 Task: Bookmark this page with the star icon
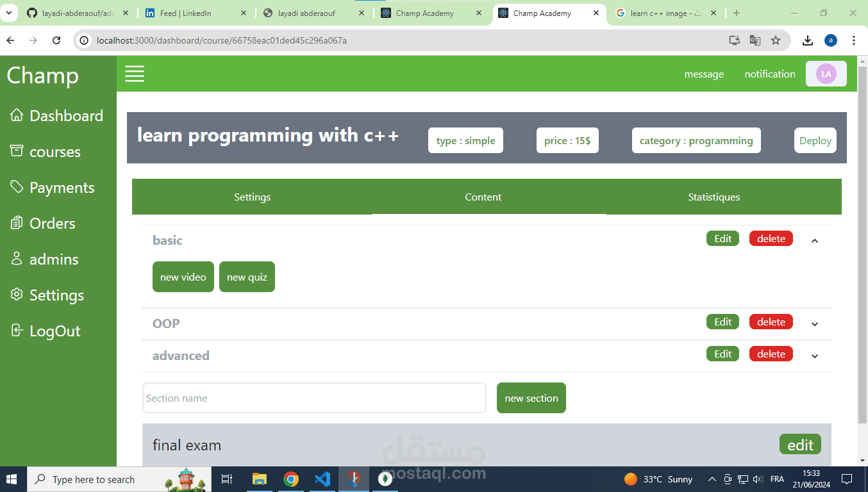[x=776, y=40]
